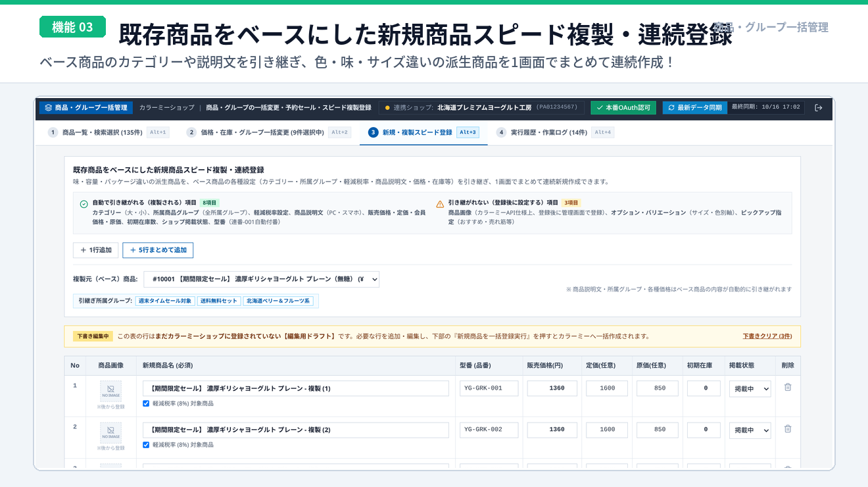Click the 最新データ同期 sync button

694,107
